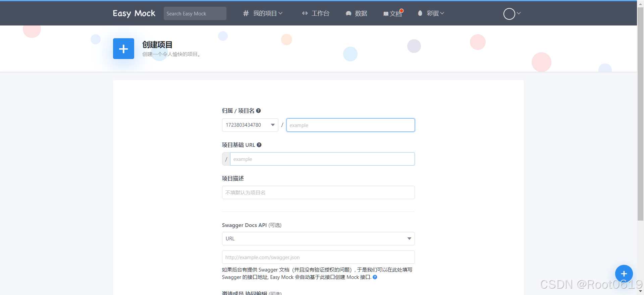The height and width of the screenshot is (295, 644).
Task: Click the 文档 book icon
Action: 386,14
